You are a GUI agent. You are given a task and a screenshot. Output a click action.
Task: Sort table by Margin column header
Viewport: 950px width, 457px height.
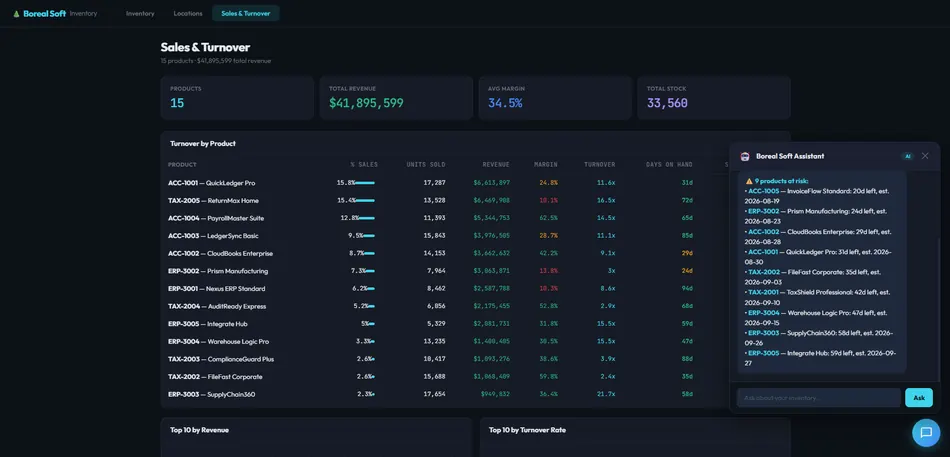tap(546, 164)
